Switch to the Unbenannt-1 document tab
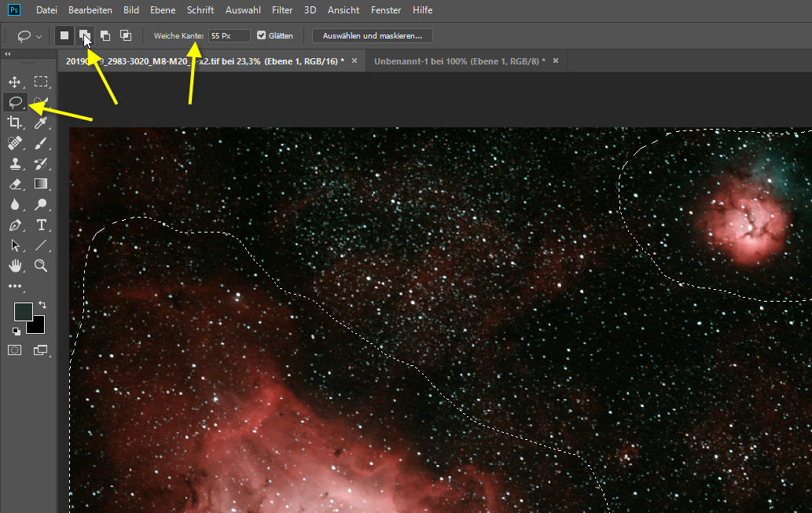 click(x=459, y=60)
